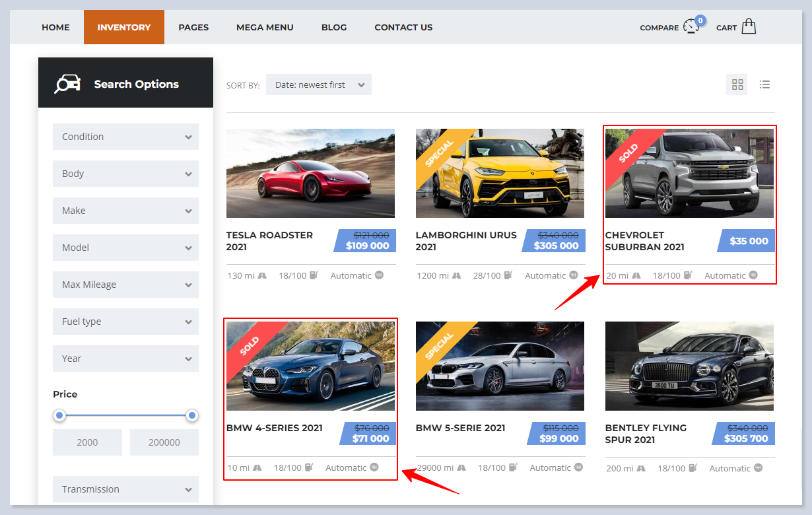Open the Make dropdown filter
Screen dimensions: 812x515
click(x=125, y=211)
